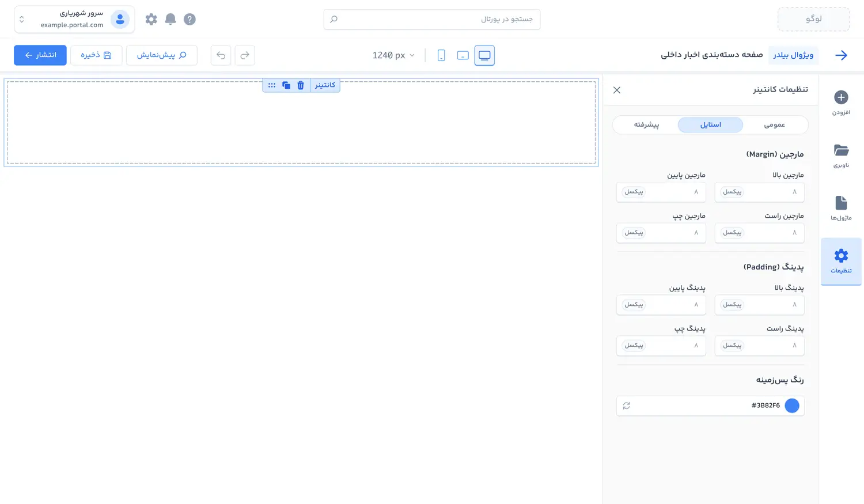Switch to the استایل tab
864x504 pixels.
[x=711, y=124]
